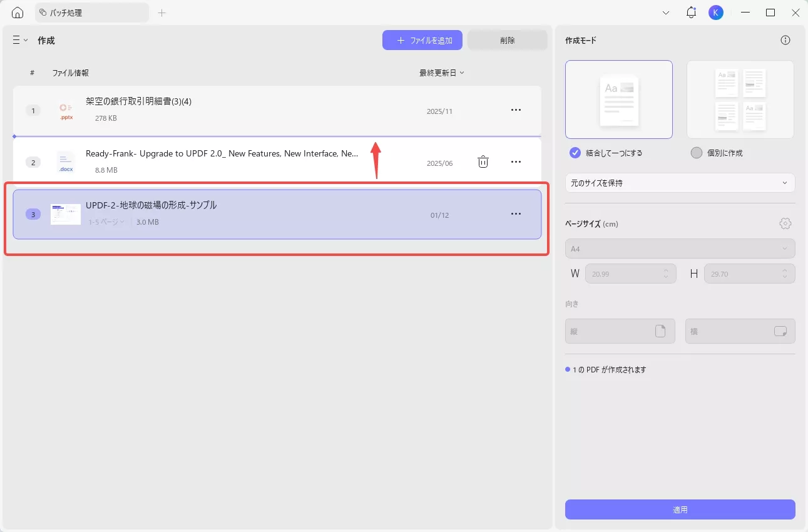Maximize the UPDF window
Viewport: 808px width, 532px height.
click(x=770, y=13)
